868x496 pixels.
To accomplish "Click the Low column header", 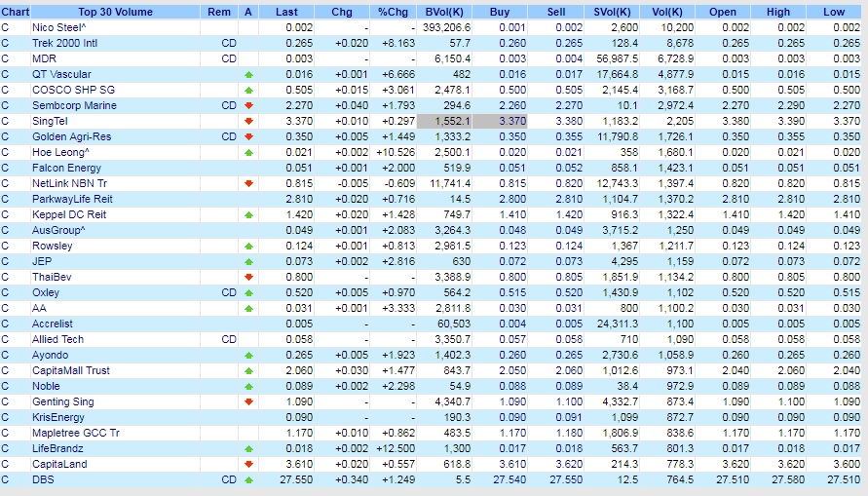I will click(834, 12).
